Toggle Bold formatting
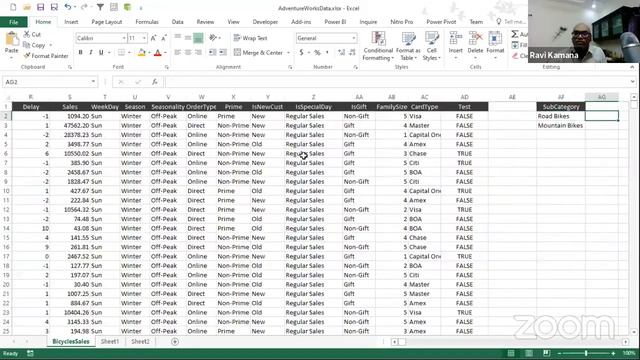Screen dimensions: 640x360 (80, 53)
